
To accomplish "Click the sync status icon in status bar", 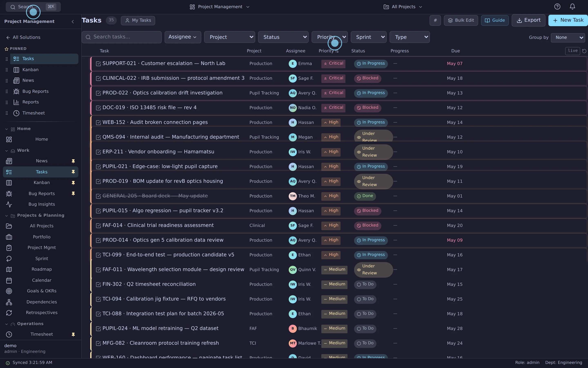I will (8, 363).
